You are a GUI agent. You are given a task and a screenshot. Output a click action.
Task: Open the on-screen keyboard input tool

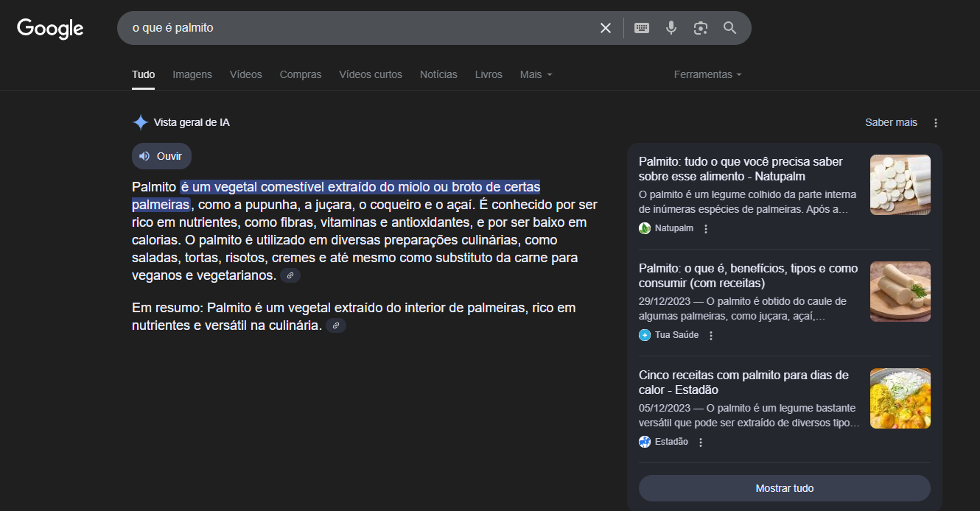coord(642,28)
